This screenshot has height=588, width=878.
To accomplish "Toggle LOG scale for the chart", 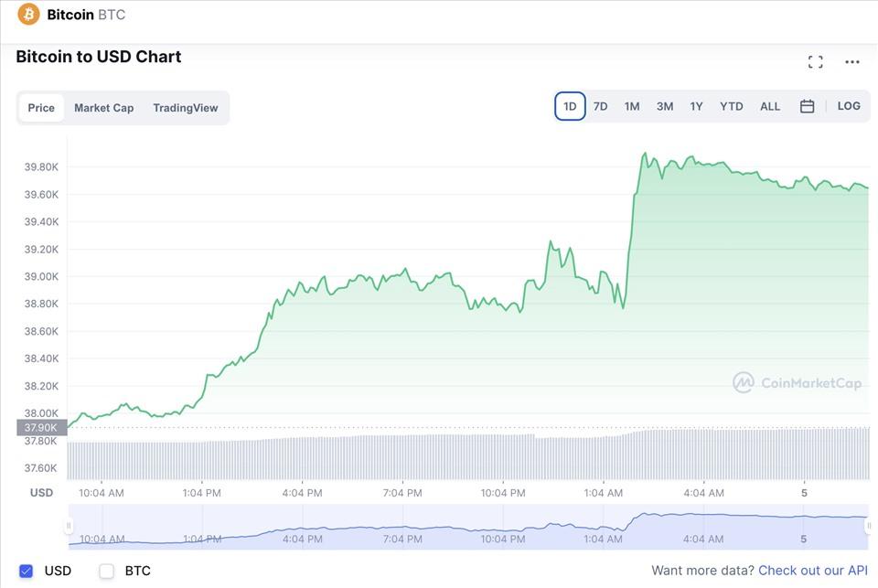I will pyautogui.click(x=849, y=105).
